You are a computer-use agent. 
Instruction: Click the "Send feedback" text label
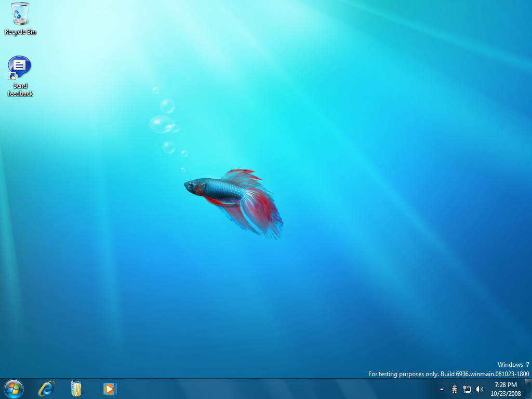(x=20, y=90)
